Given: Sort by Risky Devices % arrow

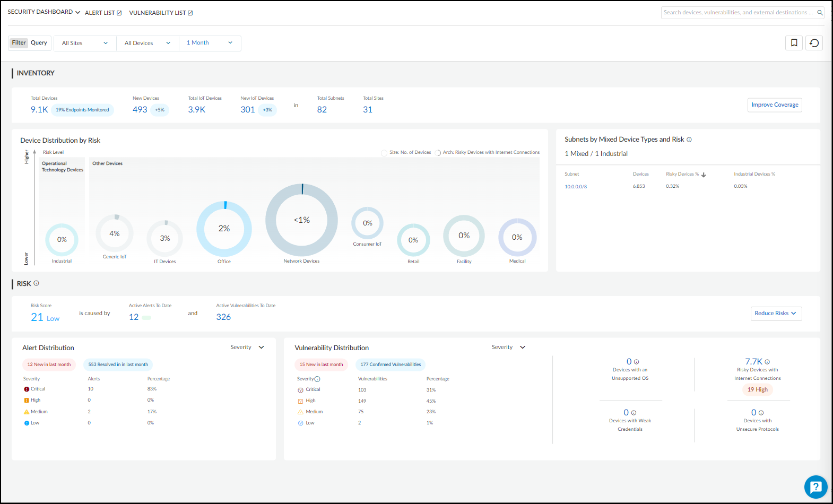Looking at the screenshot, I should click(704, 175).
